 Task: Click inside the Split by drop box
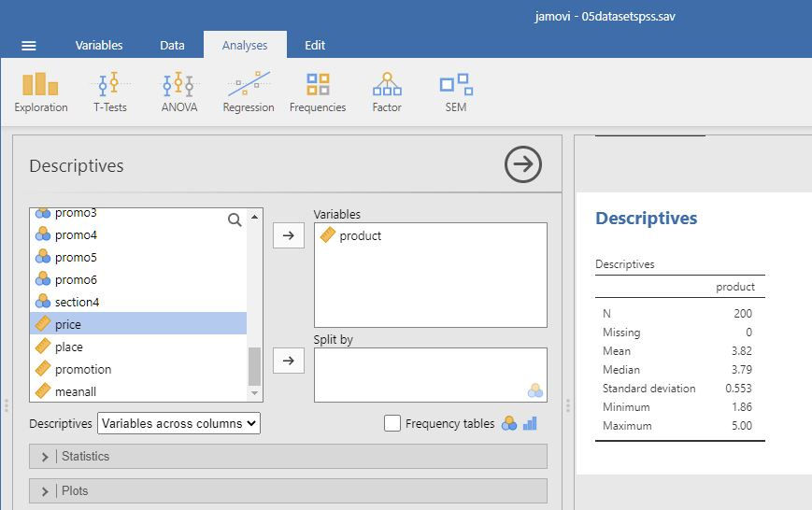(431, 375)
